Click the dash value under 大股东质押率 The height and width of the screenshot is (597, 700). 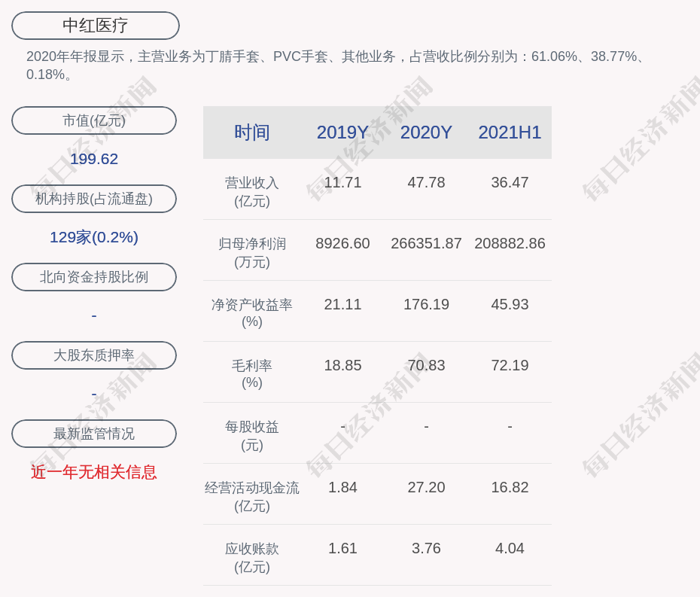coord(94,394)
